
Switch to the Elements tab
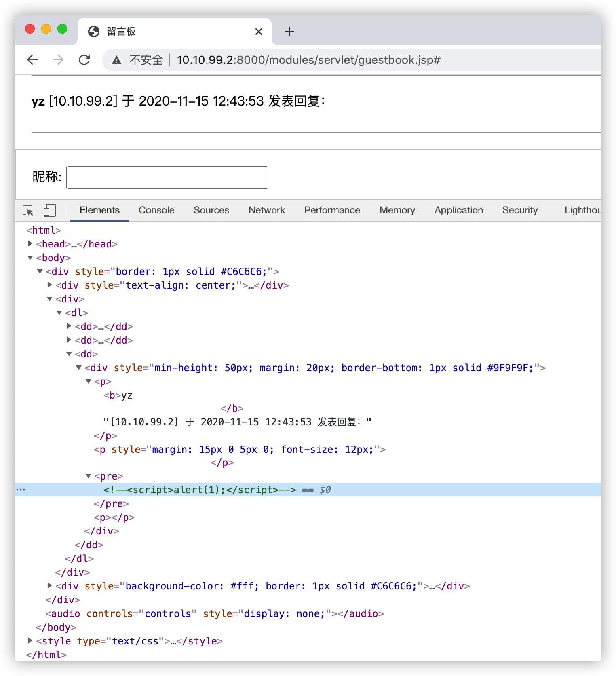[99, 210]
